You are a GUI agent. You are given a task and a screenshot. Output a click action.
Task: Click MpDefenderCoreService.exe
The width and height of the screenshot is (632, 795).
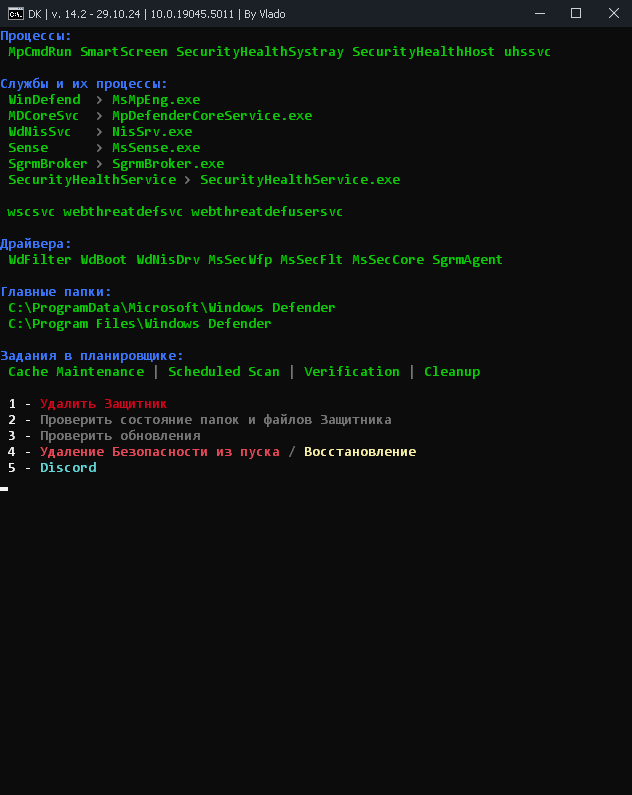pos(212,116)
